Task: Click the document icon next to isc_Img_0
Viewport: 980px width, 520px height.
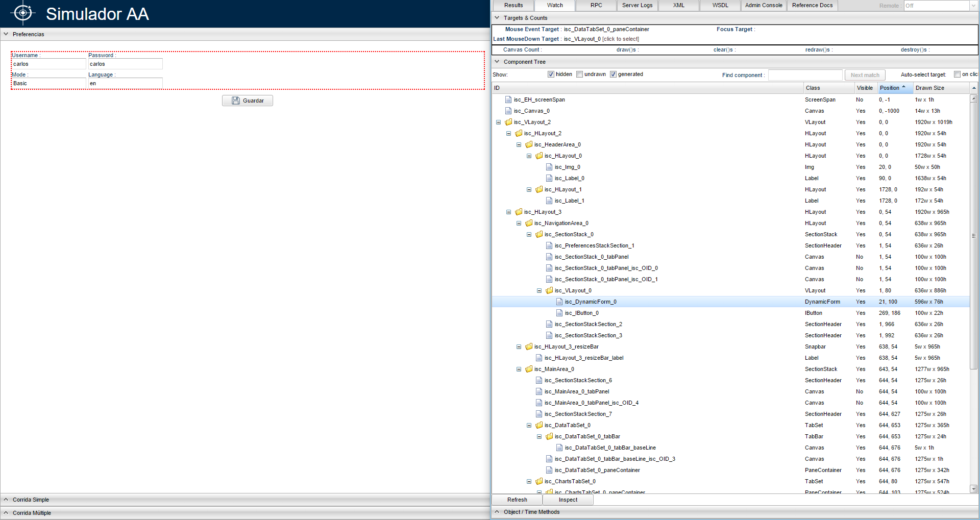Action: 549,167
